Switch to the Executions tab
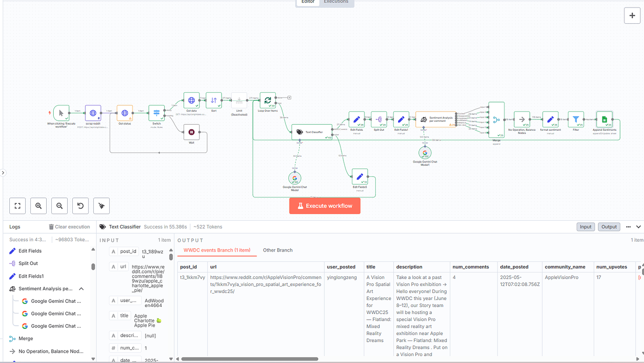 [x=336, y=1]
